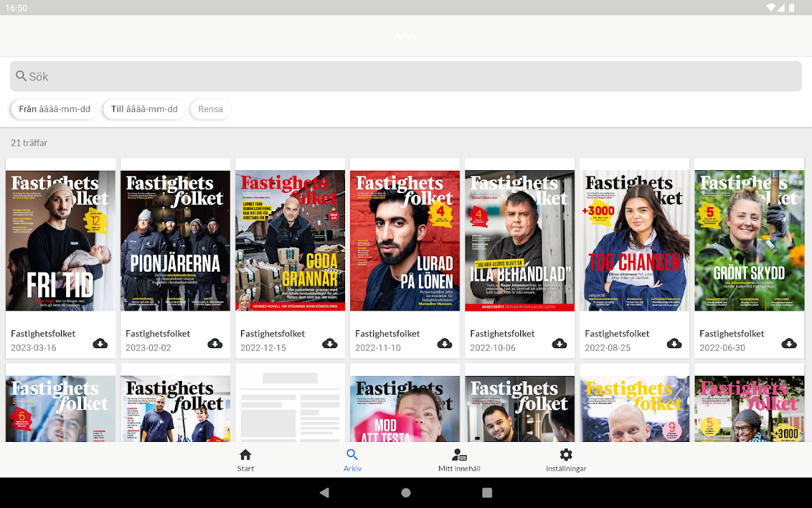The image size is (812, 508).
Task: Open the PIONJÄRERNA cover issue
Action: (176, 241)
